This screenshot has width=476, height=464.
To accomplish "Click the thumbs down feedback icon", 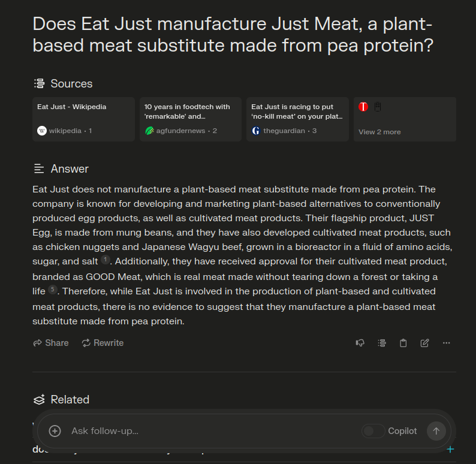I will (360, 343).
